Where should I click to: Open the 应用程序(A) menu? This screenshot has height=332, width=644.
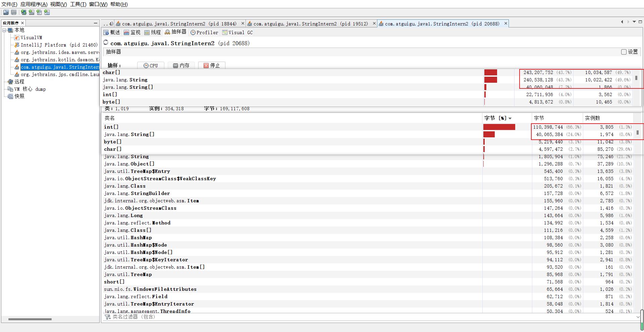click(34, 4)
